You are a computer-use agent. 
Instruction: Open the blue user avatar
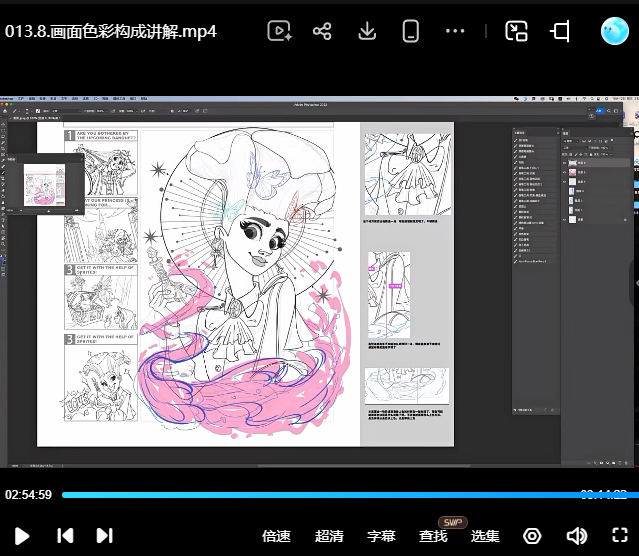pyautogui.click(x=615, y=31)
